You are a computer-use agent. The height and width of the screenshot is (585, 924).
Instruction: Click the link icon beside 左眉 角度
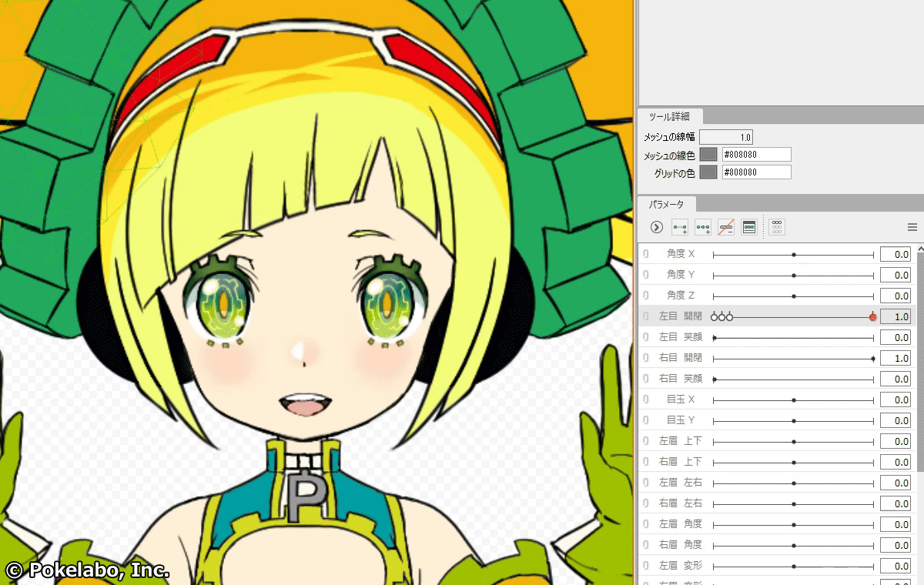tap(645, 524)
